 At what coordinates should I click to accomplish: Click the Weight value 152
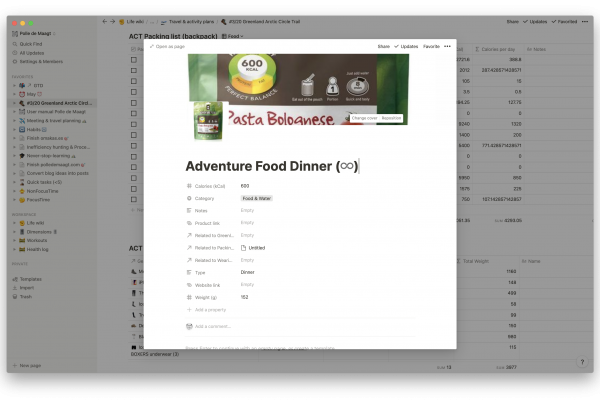[245, 297]
